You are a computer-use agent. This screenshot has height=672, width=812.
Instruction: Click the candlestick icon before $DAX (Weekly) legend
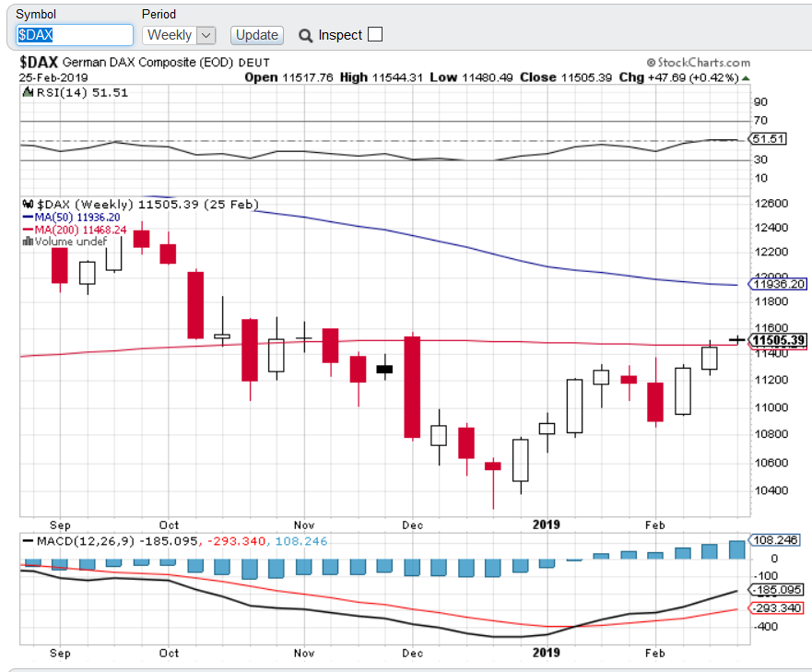coord(28,204)
